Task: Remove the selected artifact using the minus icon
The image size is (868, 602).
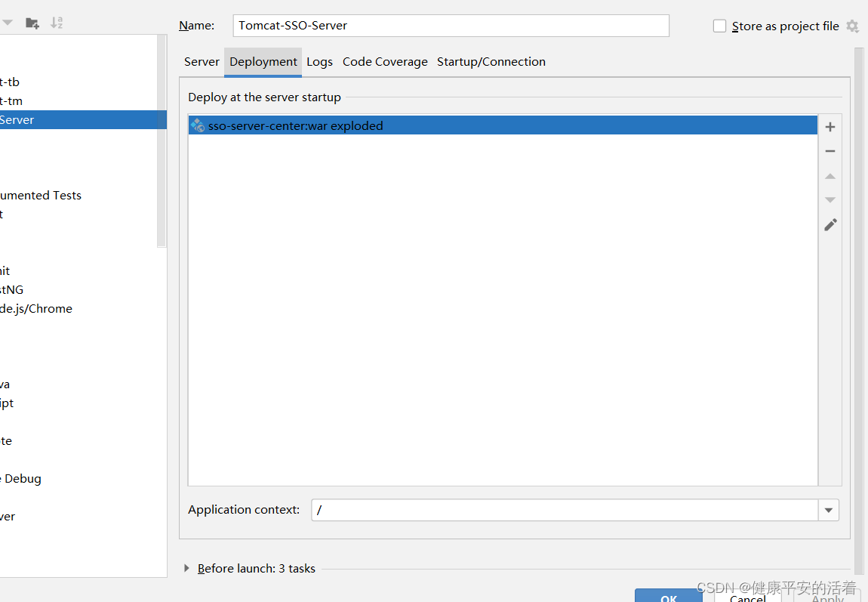Action: click(x=830, y=151)
